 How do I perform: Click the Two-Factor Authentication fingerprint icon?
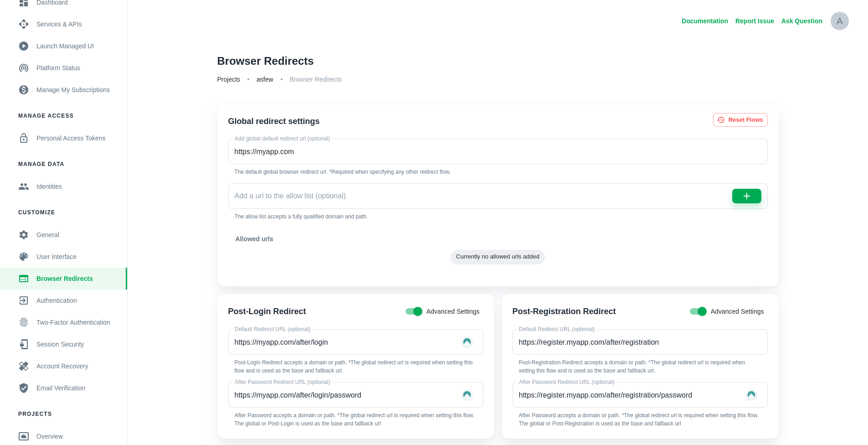tap(24, 322)
